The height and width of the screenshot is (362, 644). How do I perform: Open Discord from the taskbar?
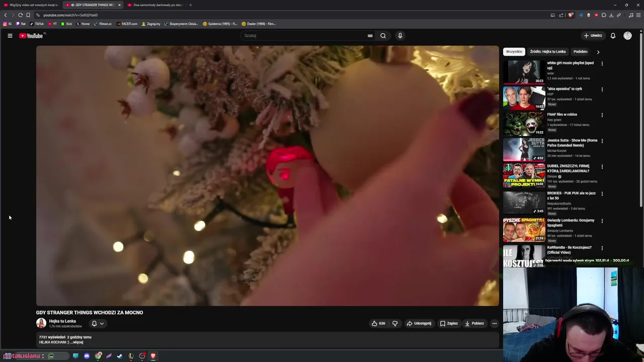click(x=87, y=356)
